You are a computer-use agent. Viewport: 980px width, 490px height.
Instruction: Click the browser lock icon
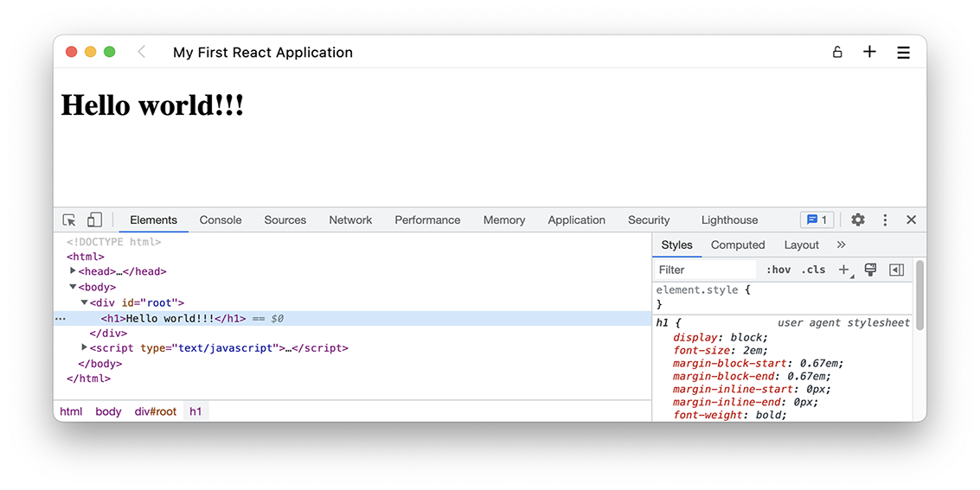[x=837, y=53]
